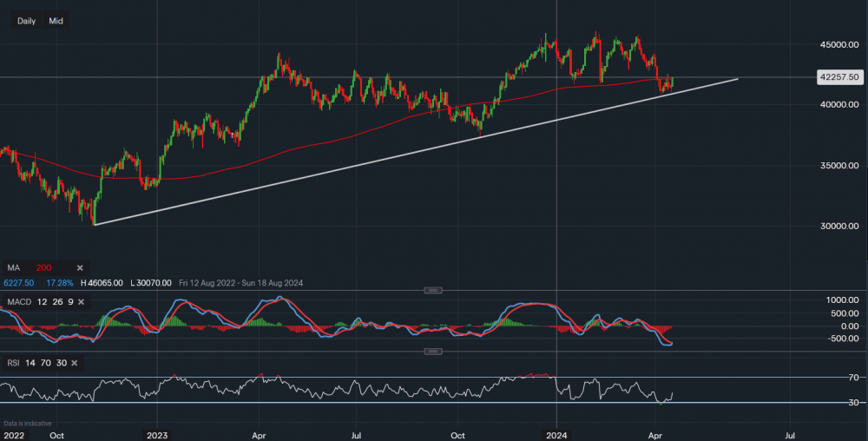868x441 pixels.
Task: Remove the RSI indicator with X
Action: click(x=74, y=363)
